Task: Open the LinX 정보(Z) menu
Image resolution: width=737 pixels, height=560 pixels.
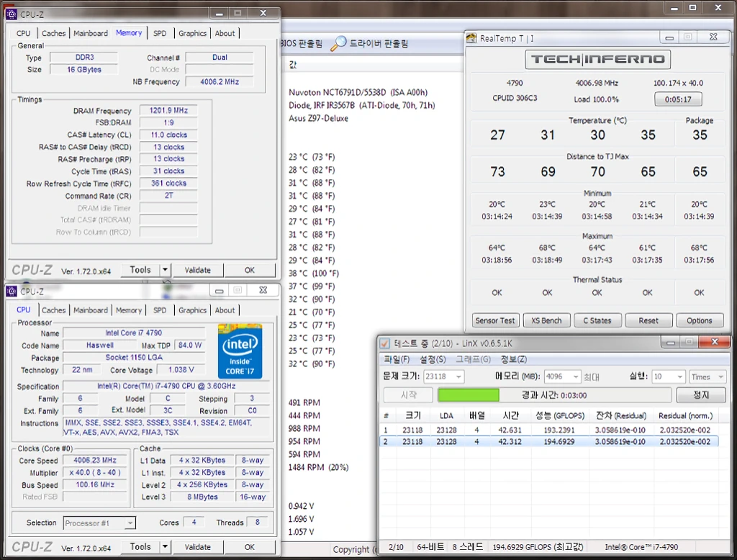Action: tap(514, 360)
